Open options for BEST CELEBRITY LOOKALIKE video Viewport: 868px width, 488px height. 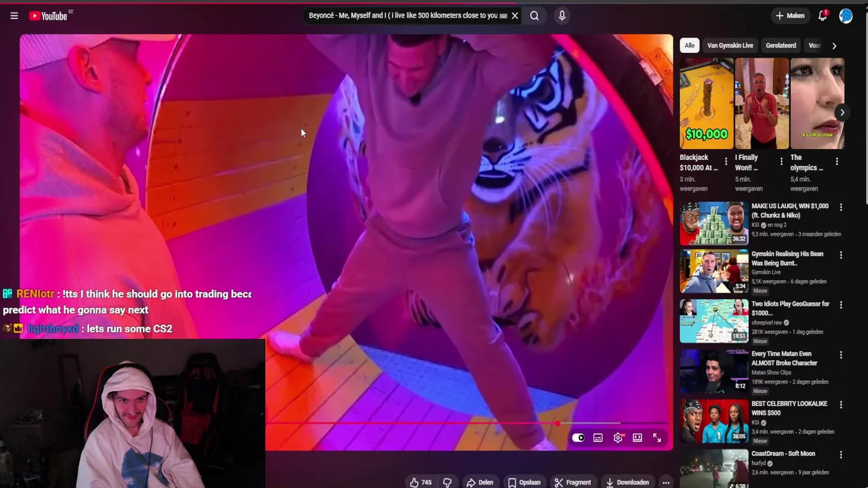[x=841, y=405]
